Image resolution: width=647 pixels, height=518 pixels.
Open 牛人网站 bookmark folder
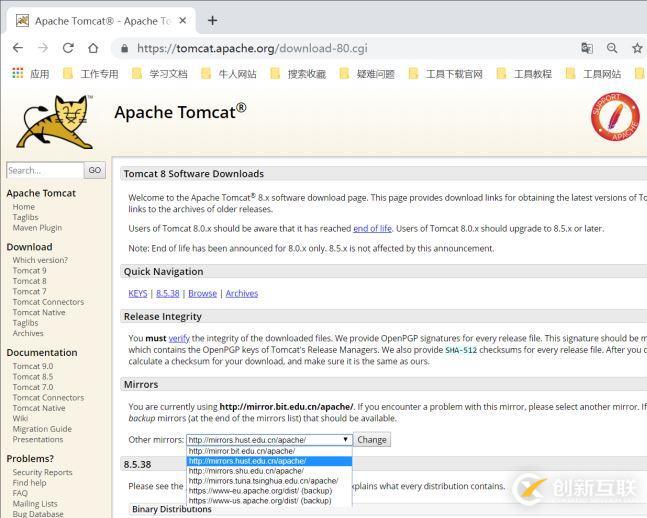click(x=229, y=74)
